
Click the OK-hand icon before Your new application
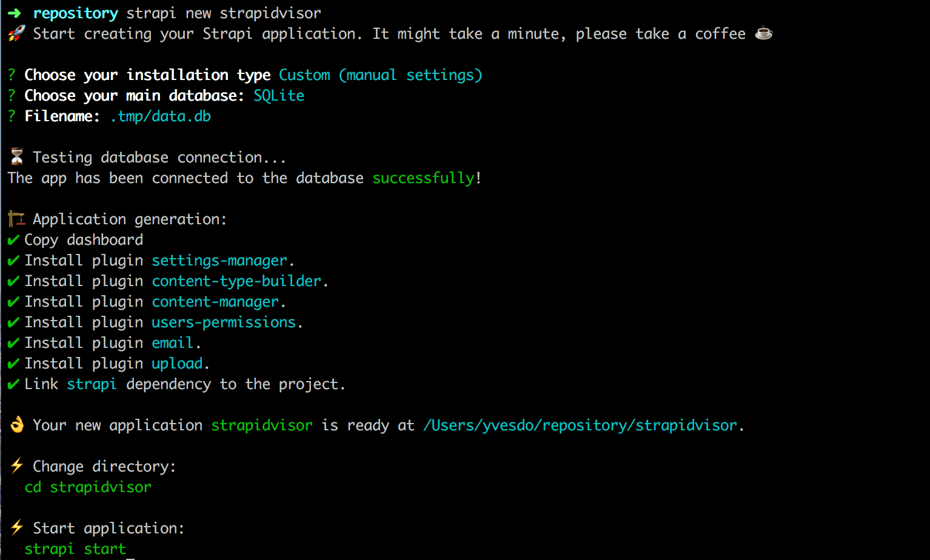click(x=16, y=424)
